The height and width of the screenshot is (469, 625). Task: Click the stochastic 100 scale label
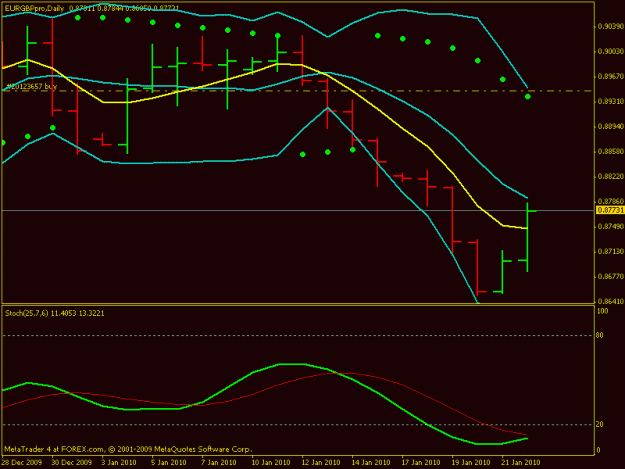pos(603,311)
